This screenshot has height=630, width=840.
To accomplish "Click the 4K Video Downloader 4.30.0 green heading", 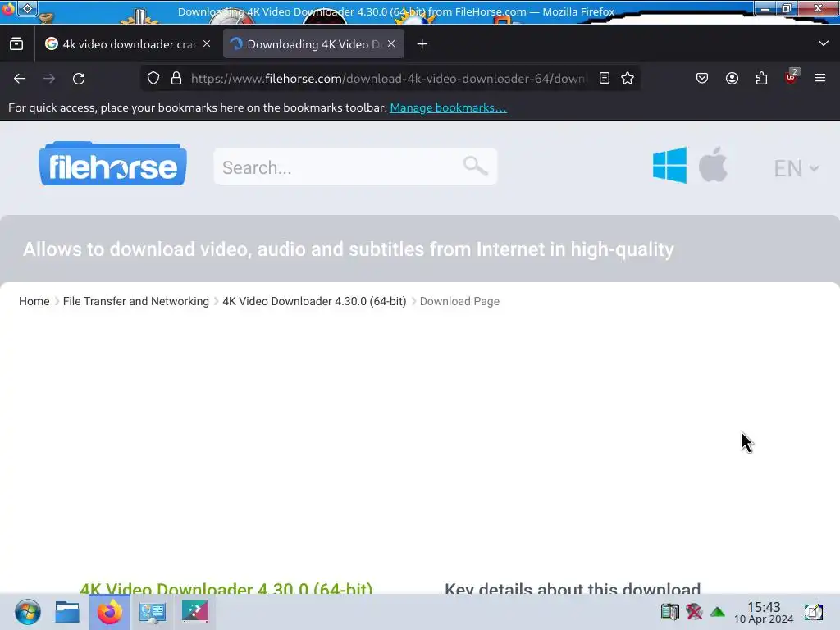I will click(226, 588).
